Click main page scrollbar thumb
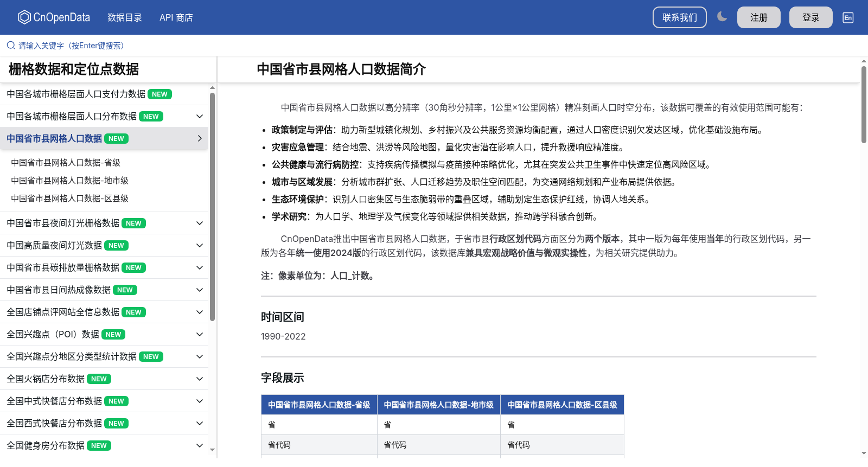The image size is (868, 467). (x=864, y=104)
